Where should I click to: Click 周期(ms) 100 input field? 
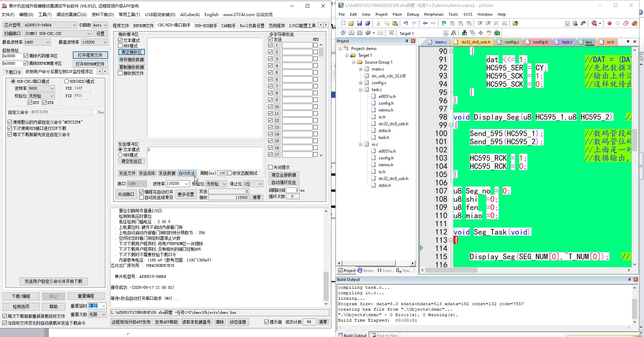(222, 173)
